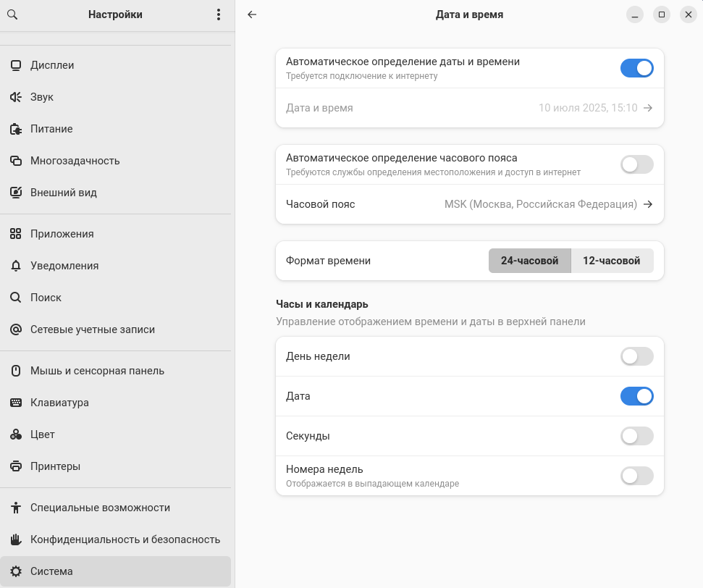Open Сетевые учетные записи panel
The height and width of the screenshot is (588, 703).
click(x=93, y=329)
